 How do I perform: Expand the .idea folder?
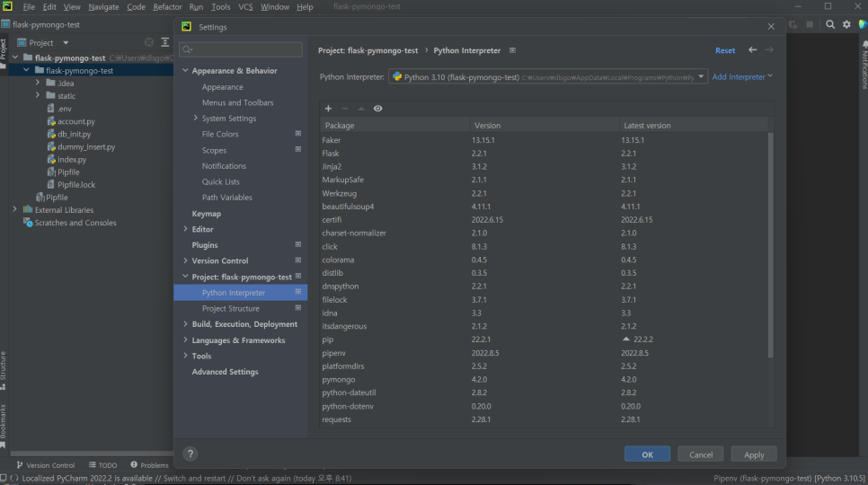point(38,83)
